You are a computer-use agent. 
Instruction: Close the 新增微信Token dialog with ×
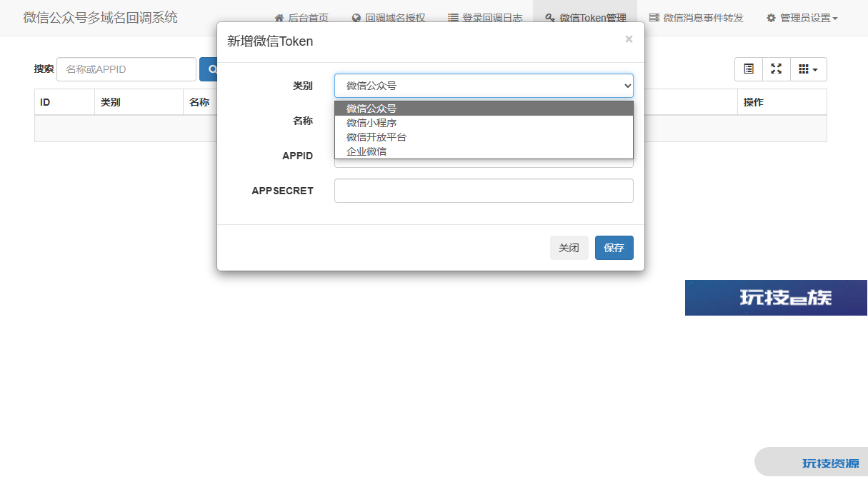pyautogui.click(x=629, y=39)
